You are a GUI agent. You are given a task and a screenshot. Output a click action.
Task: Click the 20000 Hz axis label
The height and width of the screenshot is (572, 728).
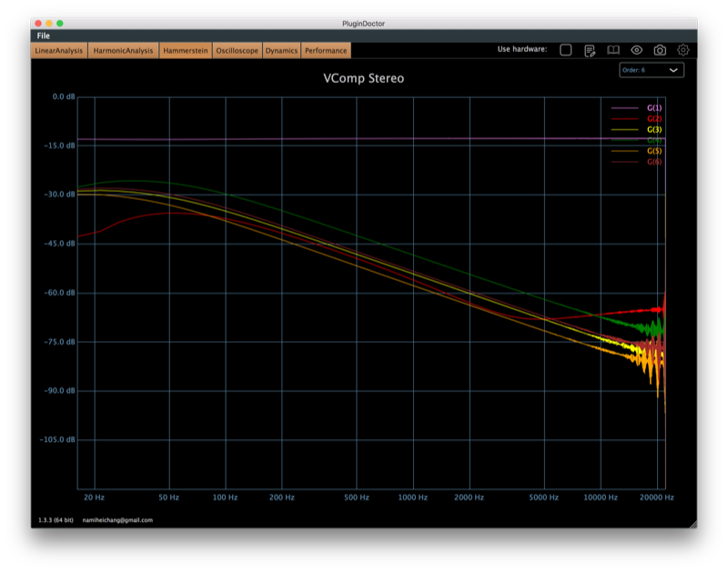click(x=656, y=497)
